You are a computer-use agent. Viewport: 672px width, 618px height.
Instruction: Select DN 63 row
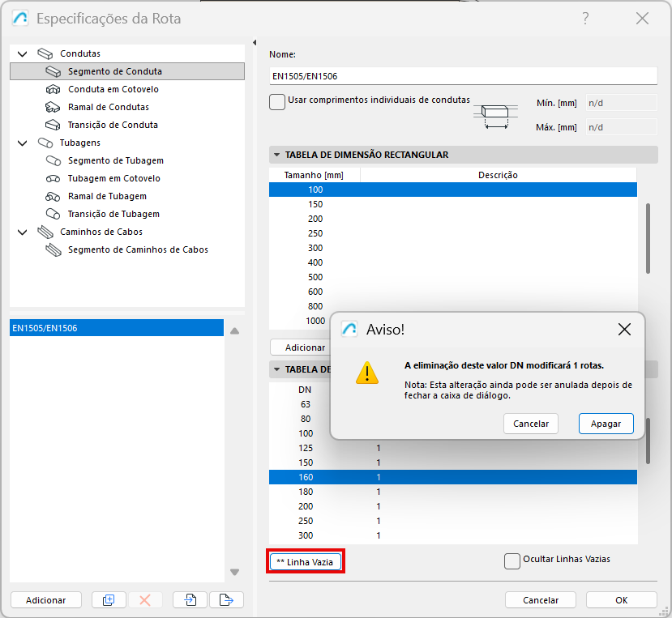point(300,404)
